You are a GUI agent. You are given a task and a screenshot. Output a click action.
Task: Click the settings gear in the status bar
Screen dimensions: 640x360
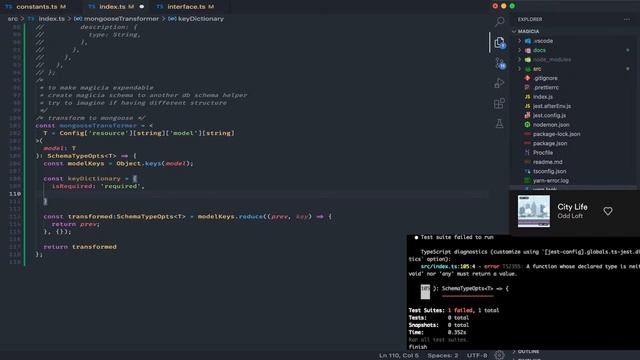pyautogui.click(x=499, y=355)
